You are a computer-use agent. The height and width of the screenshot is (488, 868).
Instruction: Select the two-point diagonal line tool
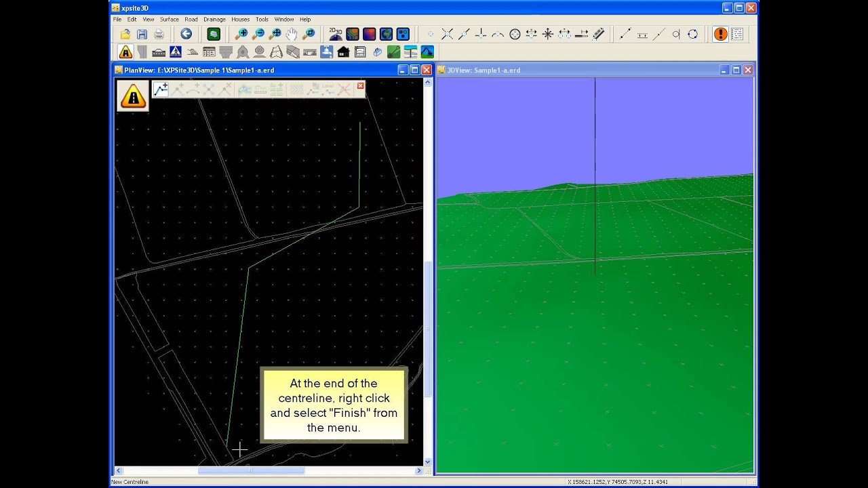pos(625,34)
